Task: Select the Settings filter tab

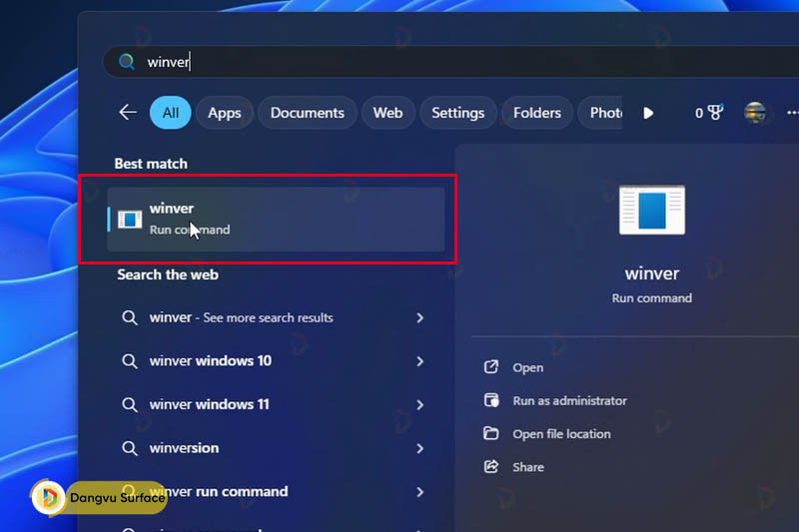Action: (457, 113)
